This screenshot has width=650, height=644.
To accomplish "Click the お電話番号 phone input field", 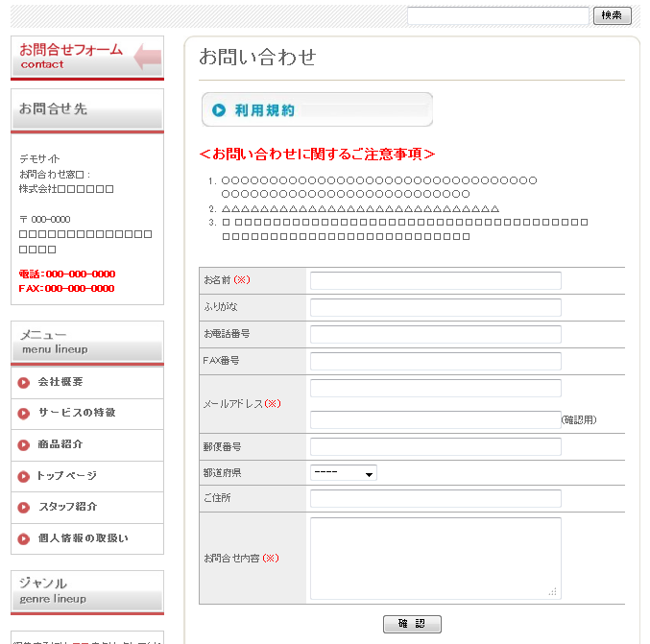I will [x=435, y=334].
